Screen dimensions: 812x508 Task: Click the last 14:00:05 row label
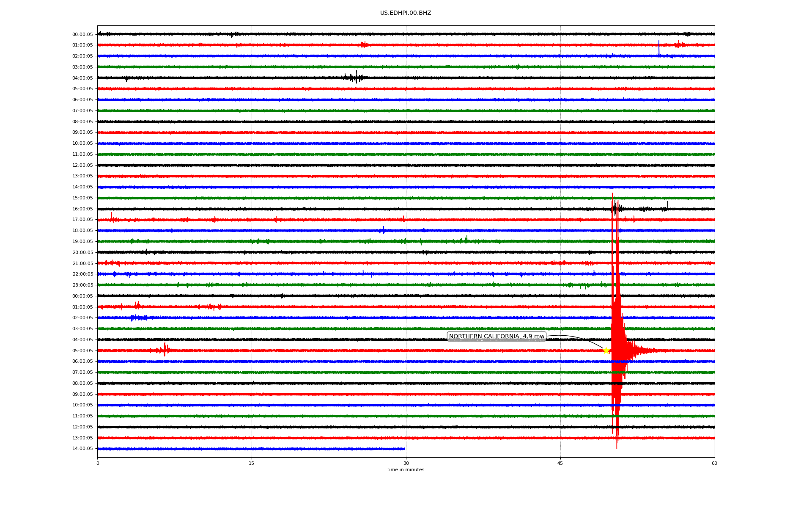[x=82, y=448]
